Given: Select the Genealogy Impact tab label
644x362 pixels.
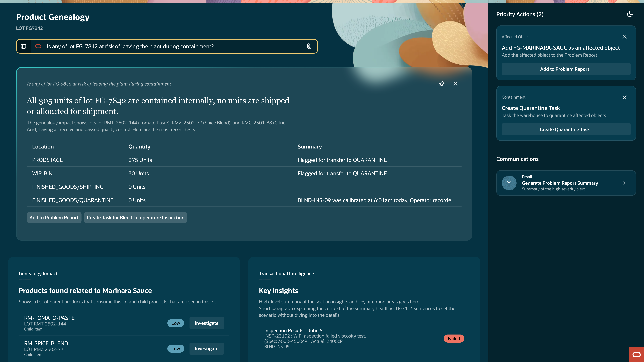Looking at the screenshot, I should coord(38,274).
